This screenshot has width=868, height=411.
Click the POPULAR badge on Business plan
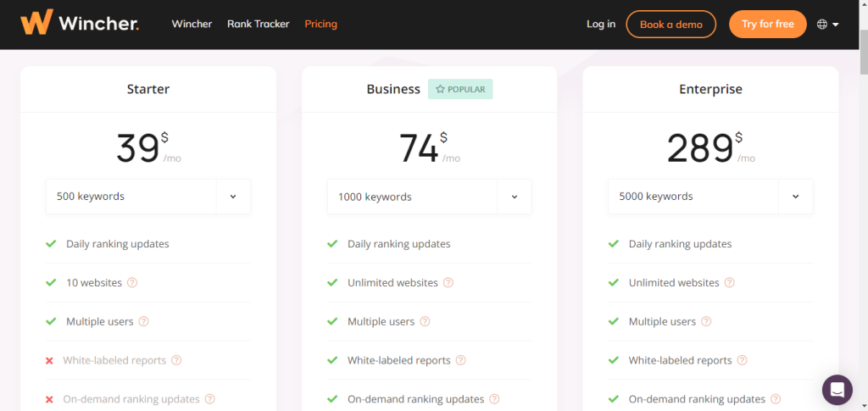point(460,89)
